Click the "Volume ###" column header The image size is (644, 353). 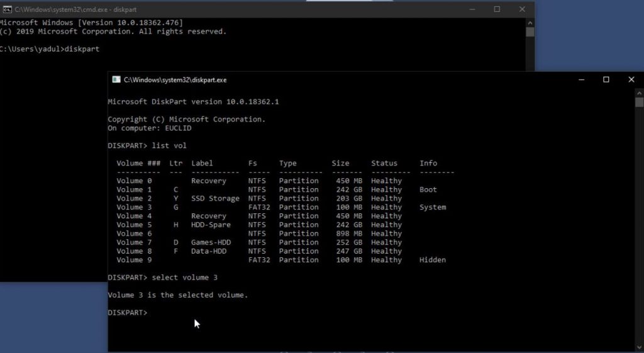pos(138,163)
